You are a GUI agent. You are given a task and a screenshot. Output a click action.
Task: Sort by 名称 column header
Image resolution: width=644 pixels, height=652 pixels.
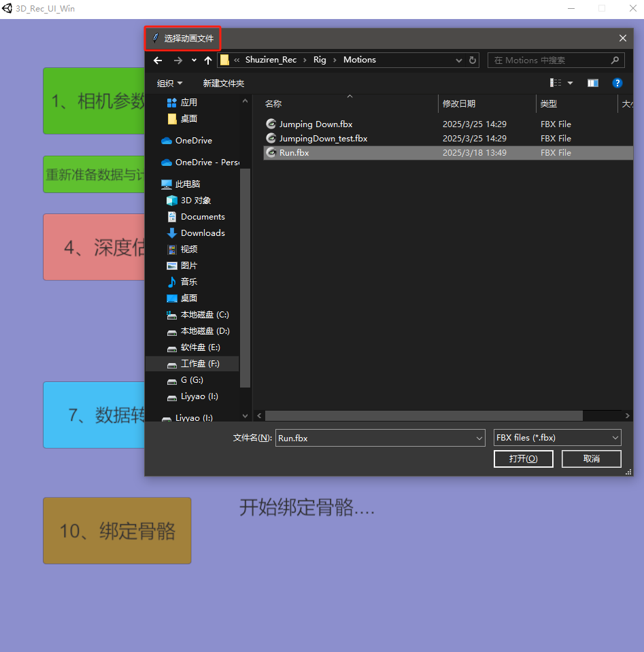click(273, 103)
